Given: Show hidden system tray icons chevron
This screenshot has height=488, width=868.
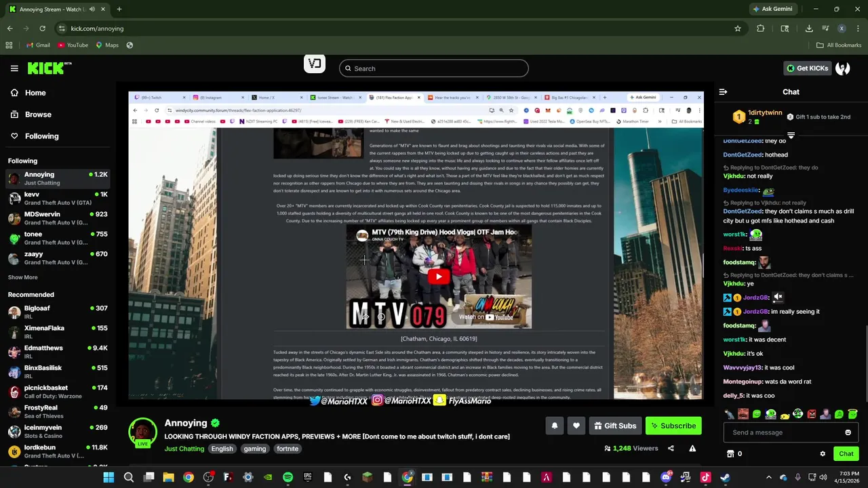Looking at the screenshot, I should pos(768,477).
